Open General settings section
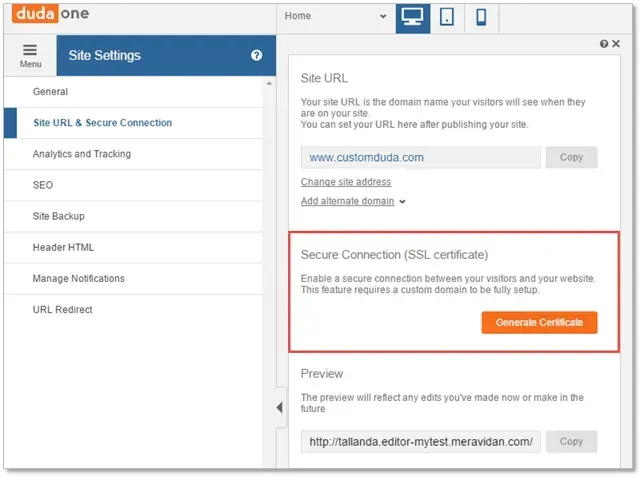 click(133, 92)
